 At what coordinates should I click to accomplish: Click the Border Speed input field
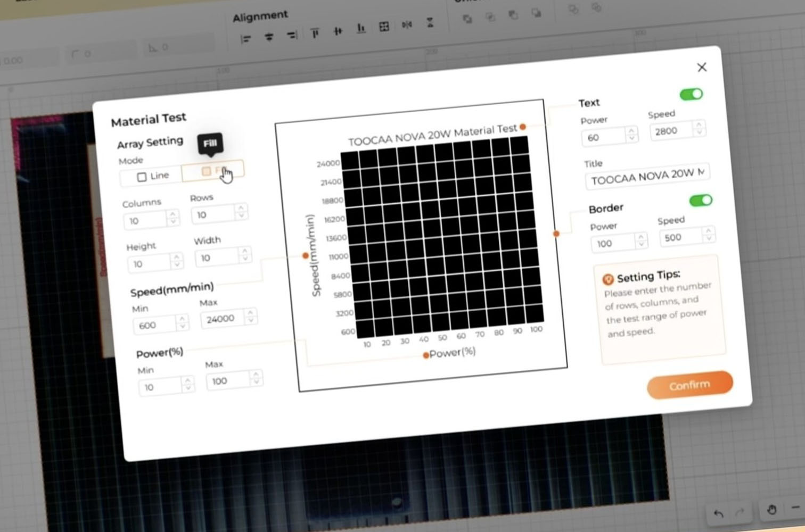point(680,237)
